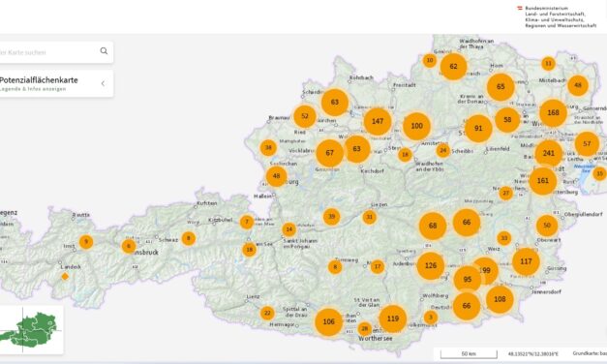Click the cluster marker labeled 57
The height and width of the screenshot is (364, 607).
point(587,144)
